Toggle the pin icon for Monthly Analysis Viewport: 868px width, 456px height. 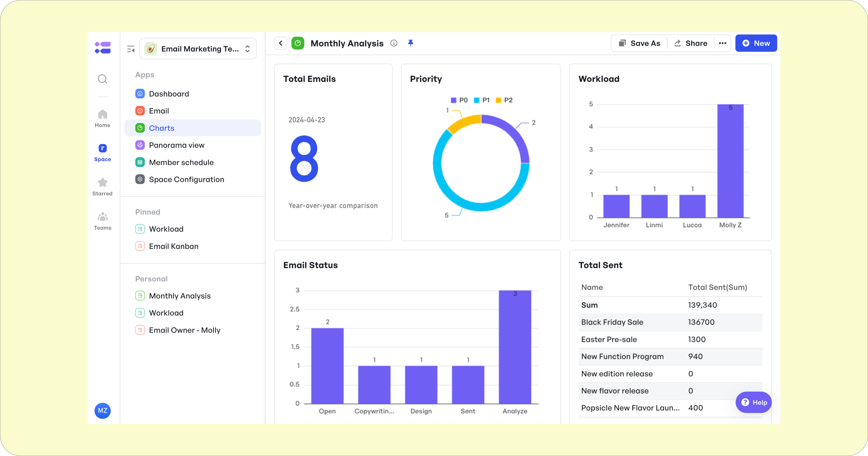point(410,43)
